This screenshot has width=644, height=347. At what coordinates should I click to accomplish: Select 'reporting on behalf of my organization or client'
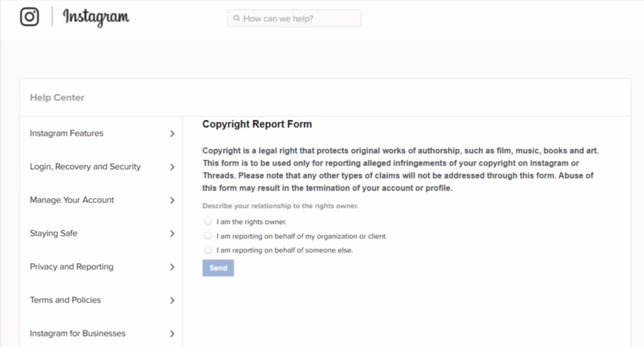click(208, 235)
